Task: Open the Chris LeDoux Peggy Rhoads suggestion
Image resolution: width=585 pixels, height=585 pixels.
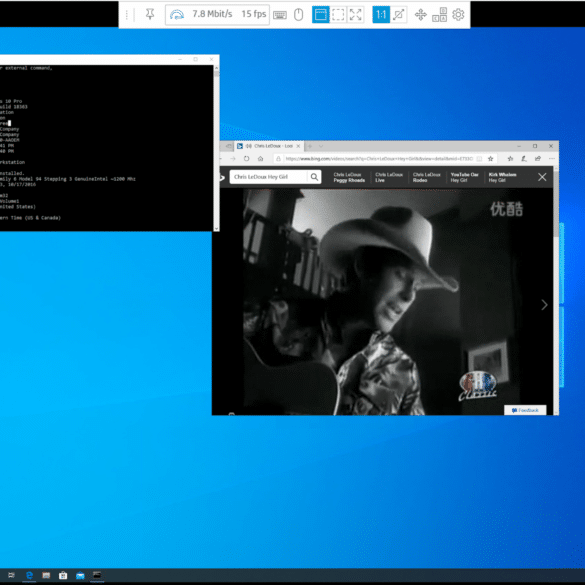Action: [x=349, y=177]
